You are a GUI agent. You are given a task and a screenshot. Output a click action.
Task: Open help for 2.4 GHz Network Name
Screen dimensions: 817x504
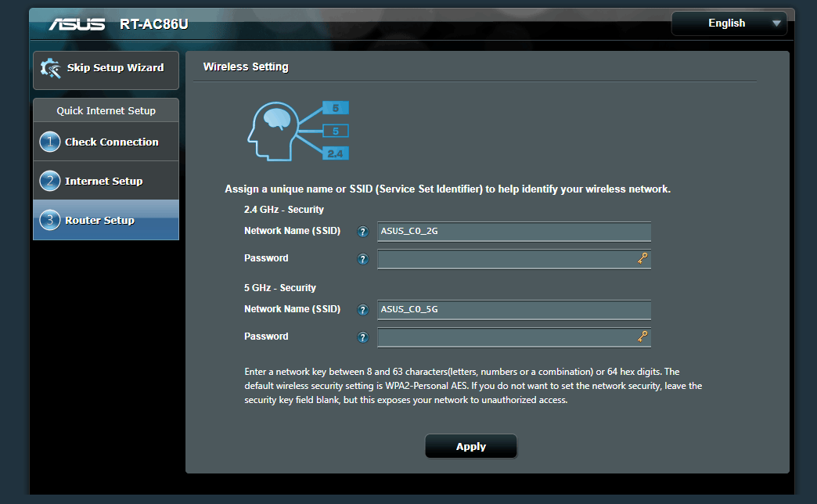(362, 232)
